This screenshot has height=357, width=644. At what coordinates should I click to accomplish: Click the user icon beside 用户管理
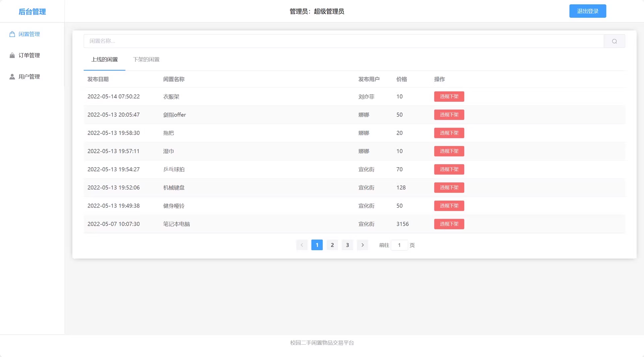[x=12, y=77]
